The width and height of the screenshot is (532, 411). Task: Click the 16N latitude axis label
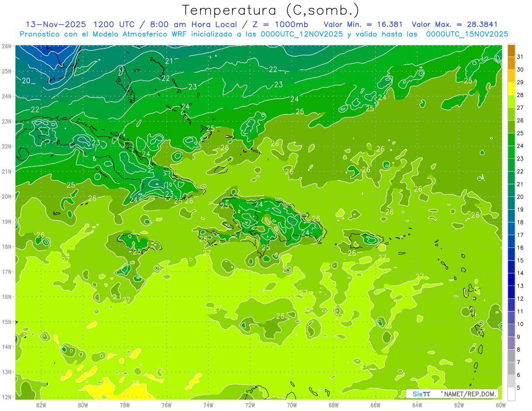[6, 297]
